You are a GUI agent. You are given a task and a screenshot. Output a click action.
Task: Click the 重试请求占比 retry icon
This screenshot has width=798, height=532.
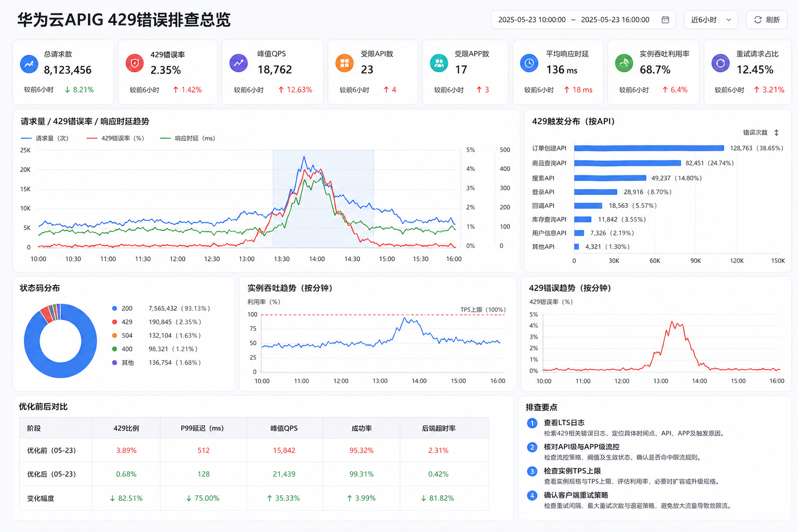point(720,63)
